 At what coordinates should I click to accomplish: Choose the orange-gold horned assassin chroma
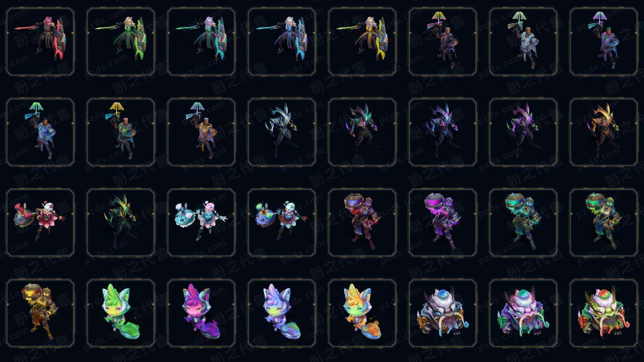[604, 132]
